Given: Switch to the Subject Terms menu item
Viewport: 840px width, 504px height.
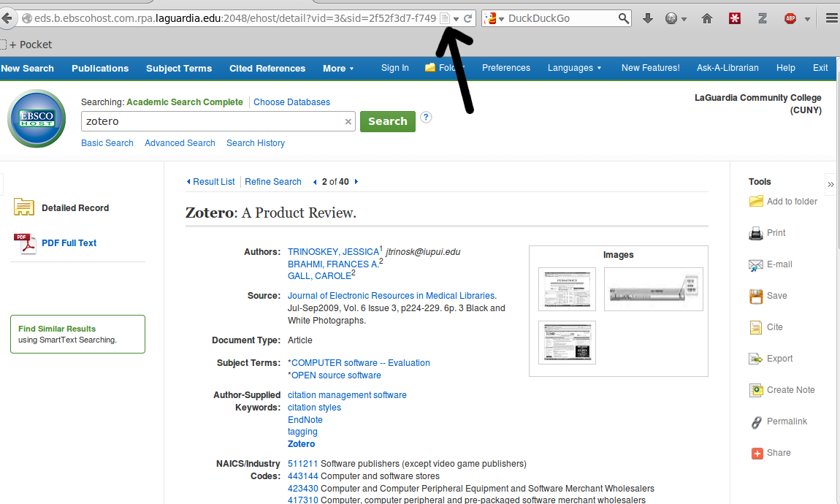Looking at the screenshot, I should (179, 68).
